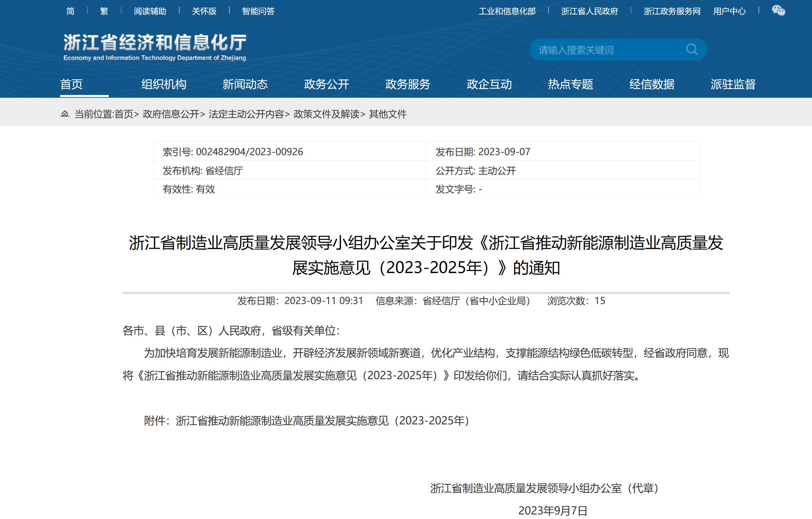Click breadcrumb 政府信息公开
Viewport: 812px width, 519px height.
(171, 114)
